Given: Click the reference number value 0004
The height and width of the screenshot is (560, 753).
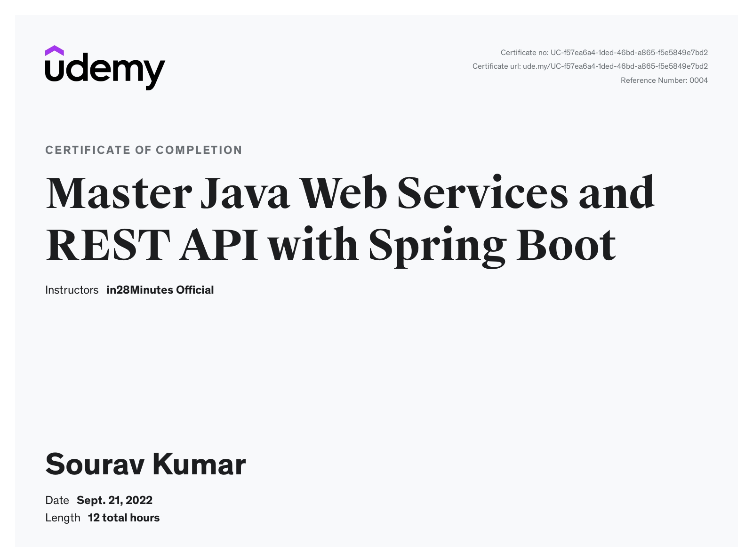Looking at the screenshot, I should [698, 80].
